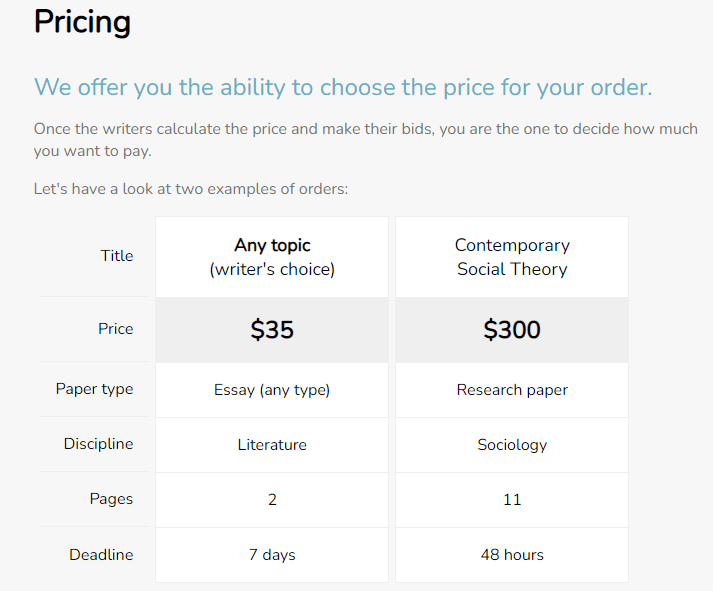Viewport: 713px width, 591px height.
Task: Click the 2 pages cell
Action: tap(272, 500)
